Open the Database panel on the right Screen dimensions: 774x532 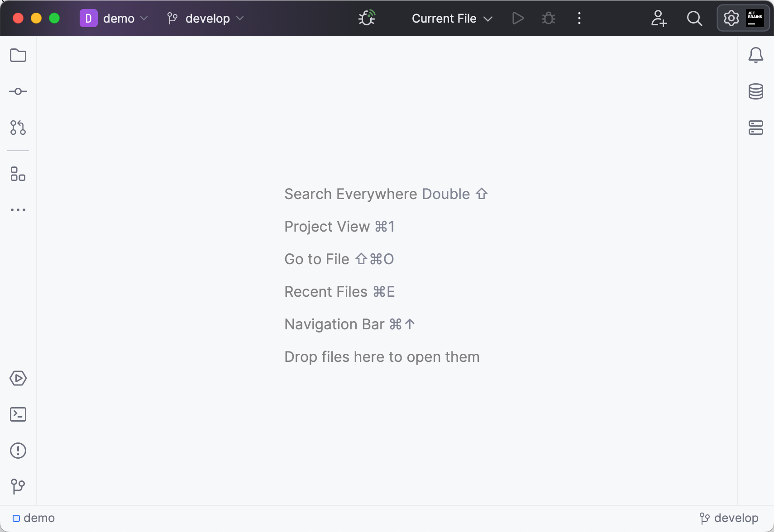pyautogui.click(x=756, y=91)
